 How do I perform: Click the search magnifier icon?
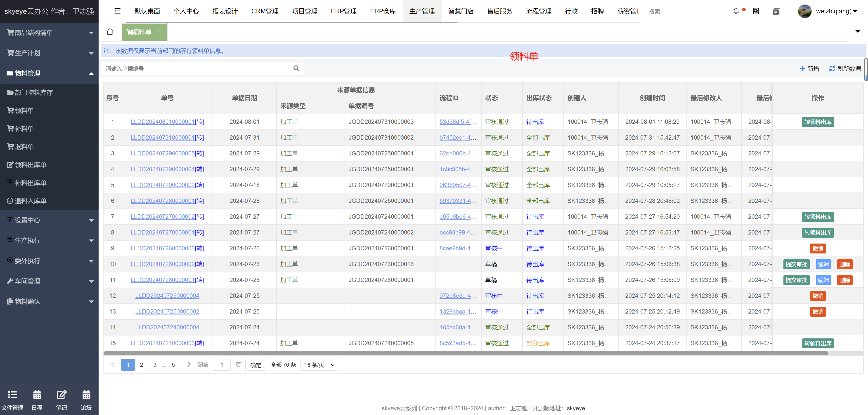click(x=296, y=68)
